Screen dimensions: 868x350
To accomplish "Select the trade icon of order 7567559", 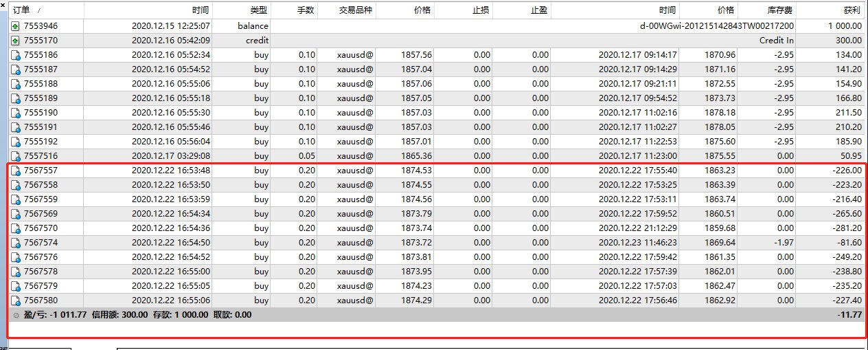I will tap(16, 199).
